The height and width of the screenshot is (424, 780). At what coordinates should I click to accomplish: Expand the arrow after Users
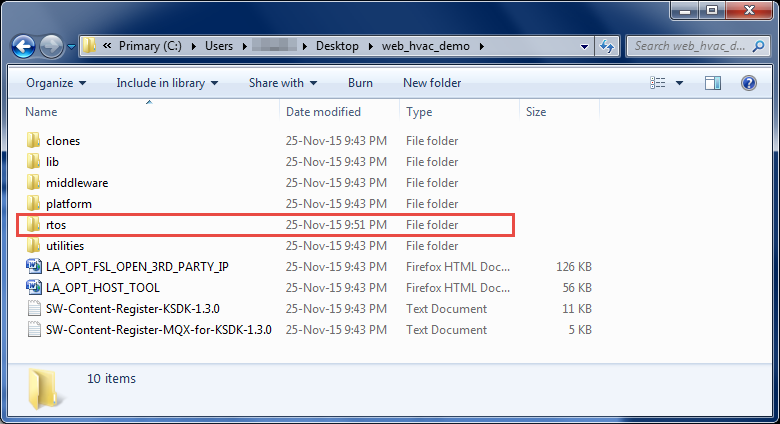point(245,46)
